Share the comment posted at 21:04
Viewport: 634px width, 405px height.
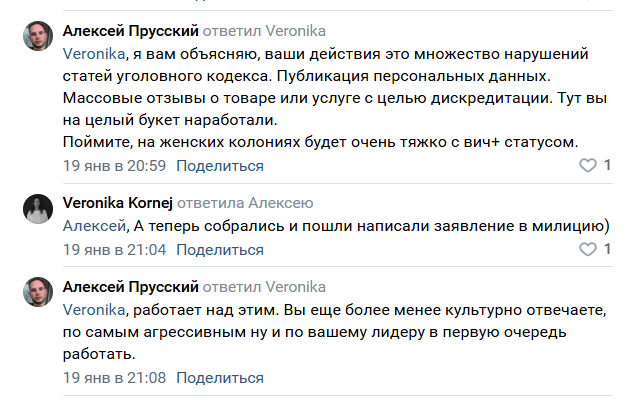point(226,249)
